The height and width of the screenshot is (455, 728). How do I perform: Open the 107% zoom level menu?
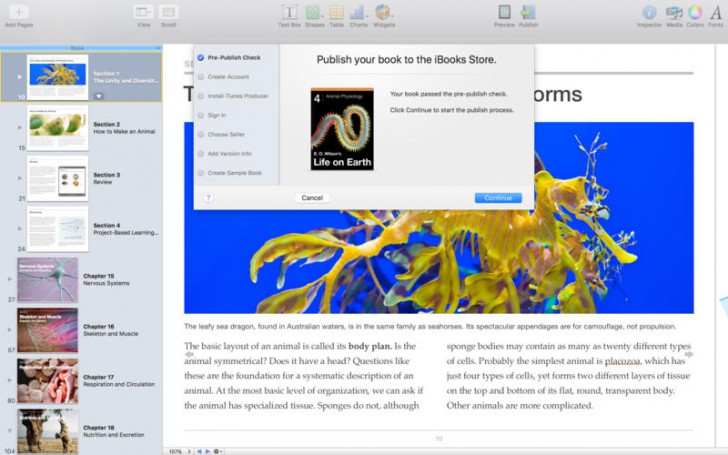tap(178, 451)
